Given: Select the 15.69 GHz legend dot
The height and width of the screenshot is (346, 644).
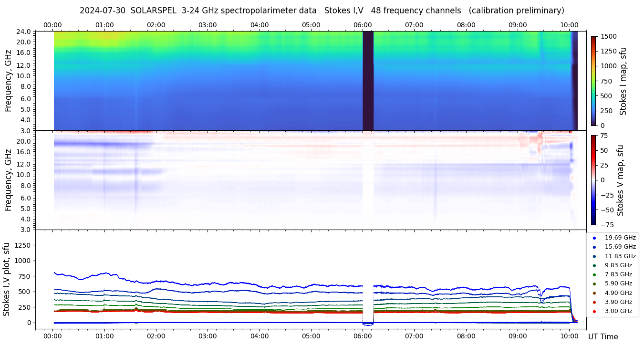Looking at the screenshot, I should coord(594,247).
